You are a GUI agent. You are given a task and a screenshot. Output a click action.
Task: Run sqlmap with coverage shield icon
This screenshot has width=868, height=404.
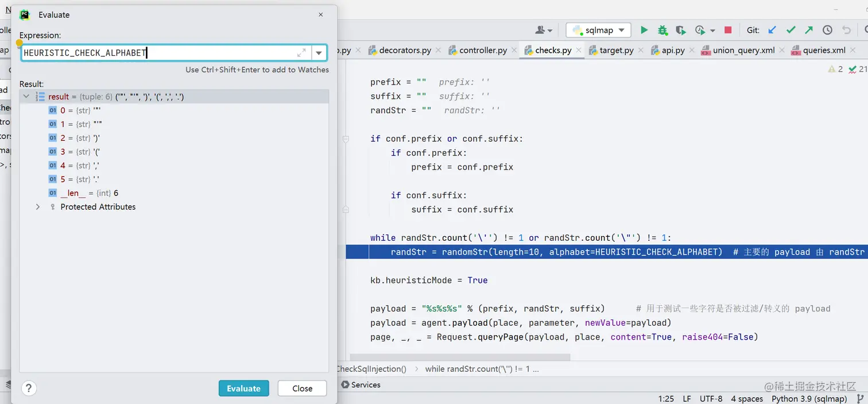click(681, 30)
